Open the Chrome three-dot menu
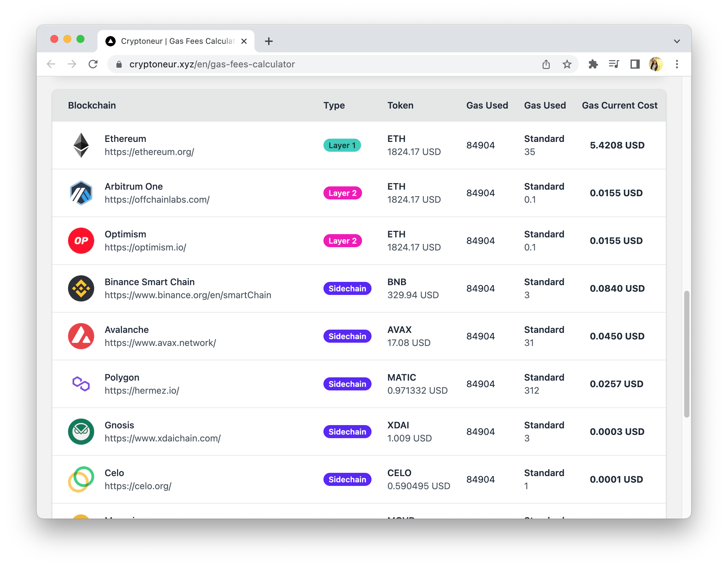 point(677,64)
